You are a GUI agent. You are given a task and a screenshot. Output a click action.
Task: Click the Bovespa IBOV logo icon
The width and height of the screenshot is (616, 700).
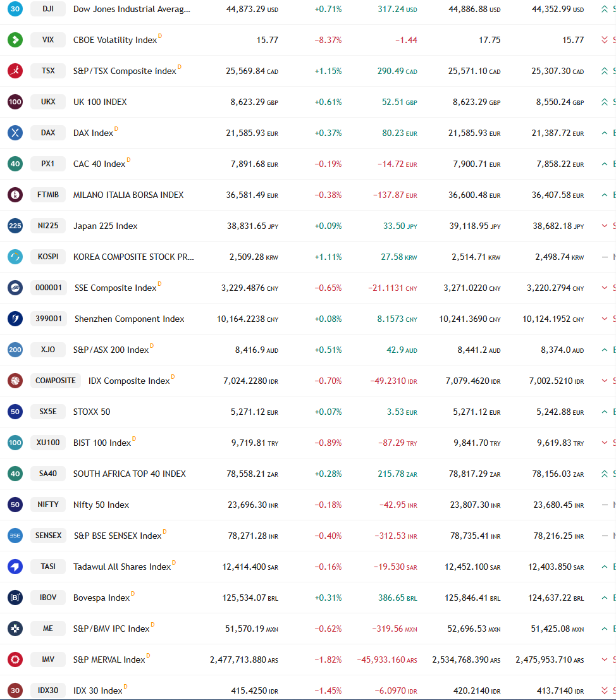pos(15,598)
